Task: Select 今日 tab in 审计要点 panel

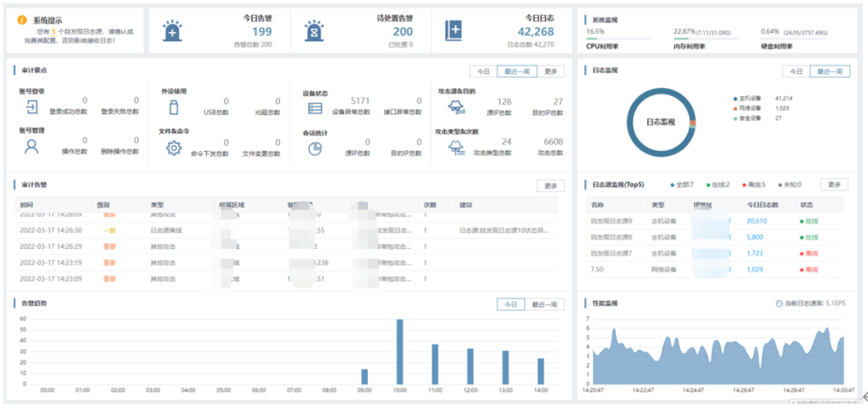Action: point(483,72)
